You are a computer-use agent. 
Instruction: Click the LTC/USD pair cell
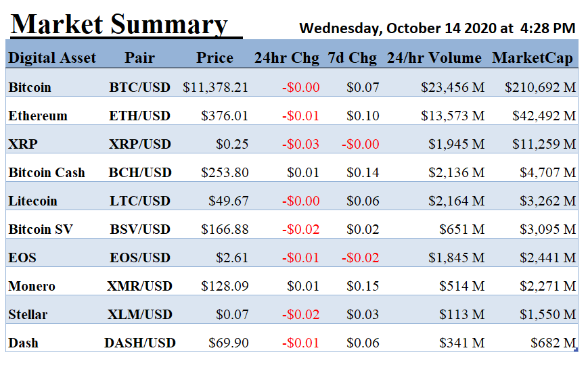click(x=140, y=201)
